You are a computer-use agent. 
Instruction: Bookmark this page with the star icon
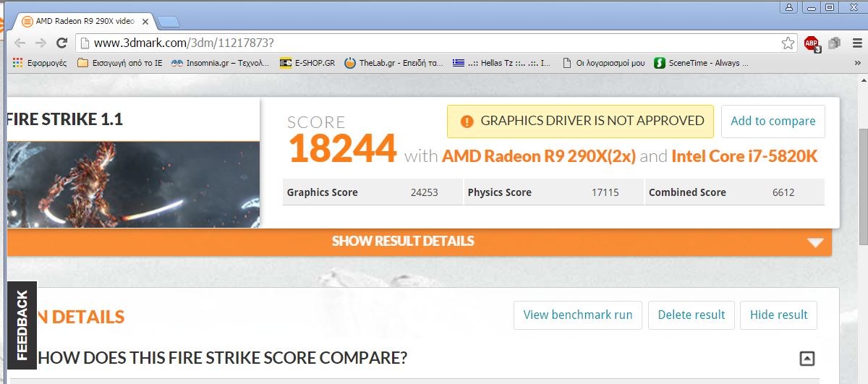pyautogui.click(x=788, y=43)
